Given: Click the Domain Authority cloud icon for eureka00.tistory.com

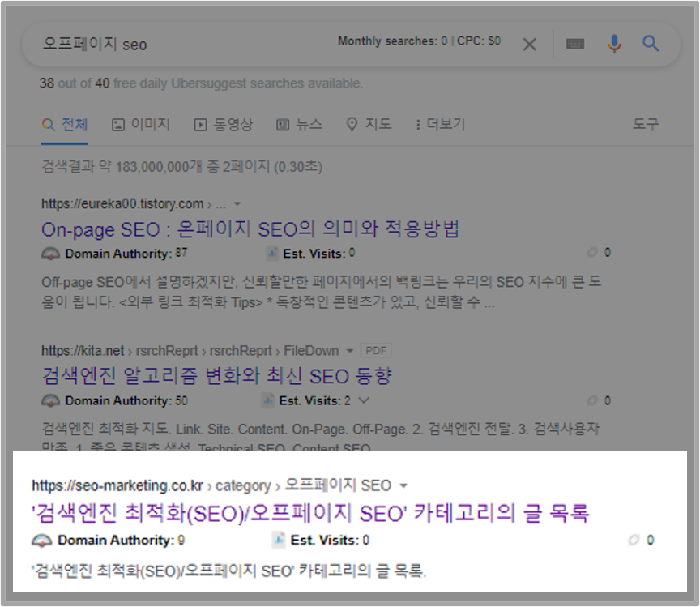Looking at the screenshot, I should pos(51,253).
